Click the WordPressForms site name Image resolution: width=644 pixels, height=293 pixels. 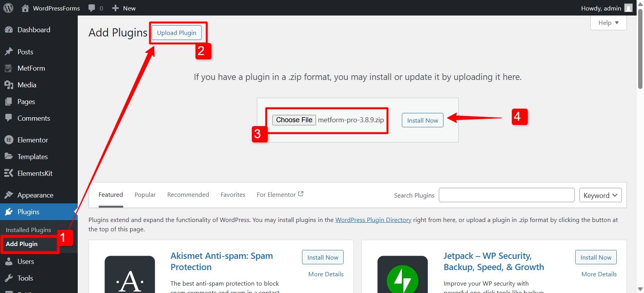pos(56,8)
